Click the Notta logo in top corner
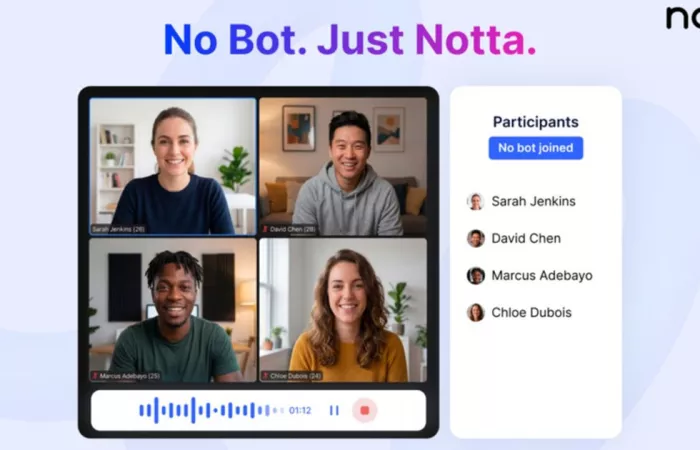This screenshot has height=450, width=700. point(683,18)
